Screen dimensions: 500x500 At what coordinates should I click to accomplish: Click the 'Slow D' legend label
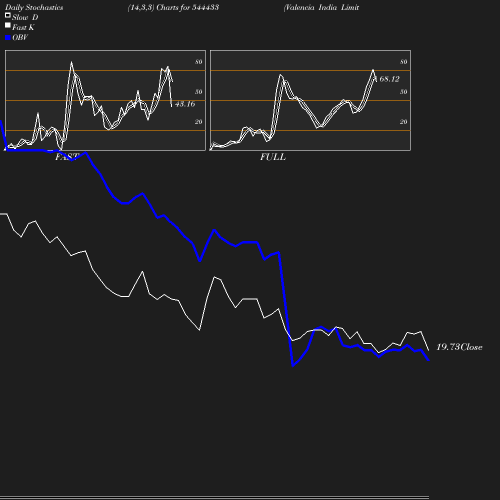coord(25,17)
